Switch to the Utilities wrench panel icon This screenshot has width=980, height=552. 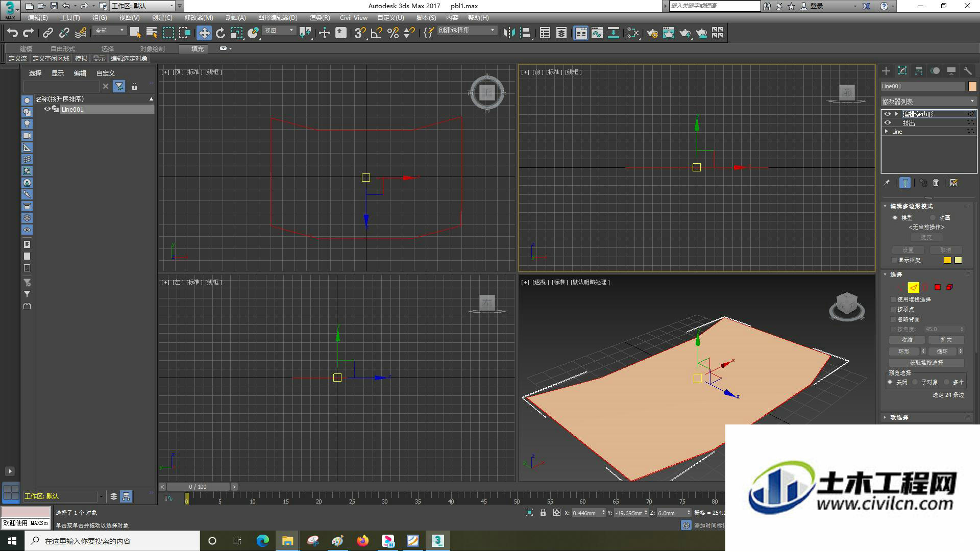point(968,71)
